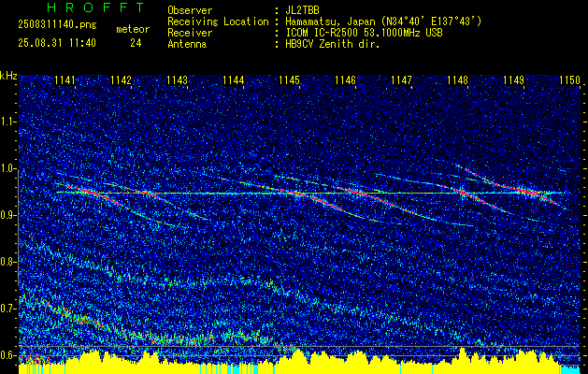
Task: Click the ICOM IC-R2500 53.1000MHz USB text
Action: click(364, 33)
